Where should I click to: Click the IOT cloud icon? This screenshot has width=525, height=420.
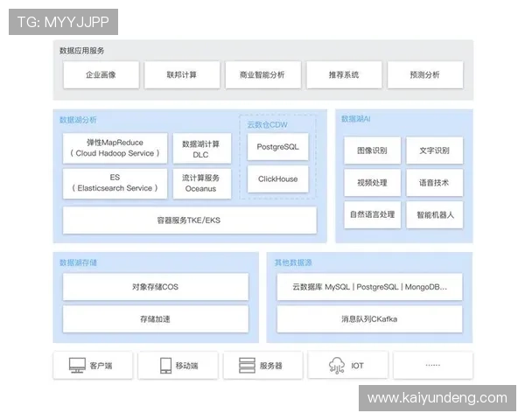337,366
